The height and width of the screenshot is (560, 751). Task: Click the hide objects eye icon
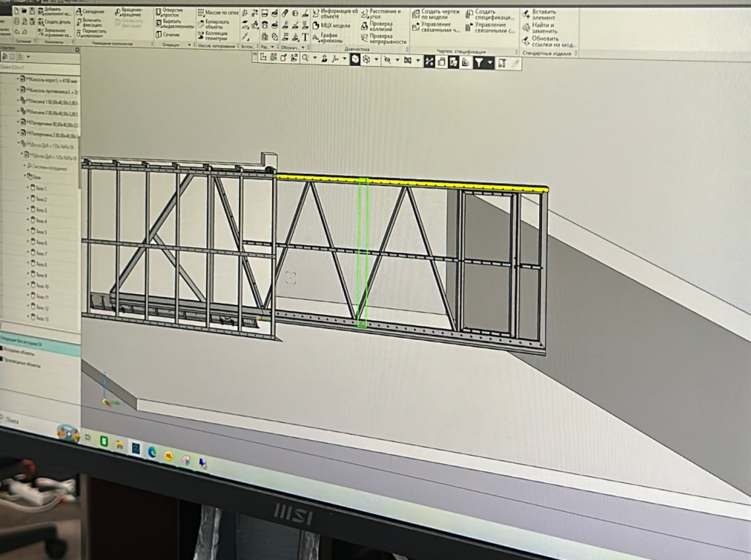tap(387, 60)
